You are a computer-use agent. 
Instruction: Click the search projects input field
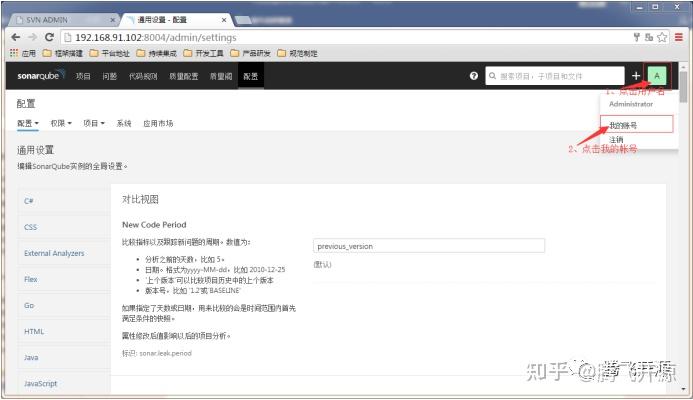pyautogui.click(x=555, y=76)
